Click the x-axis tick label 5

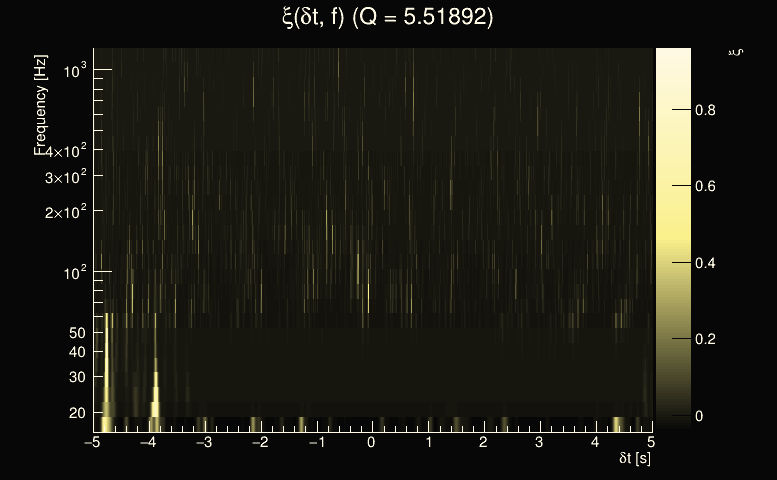[x=651, y=442]
